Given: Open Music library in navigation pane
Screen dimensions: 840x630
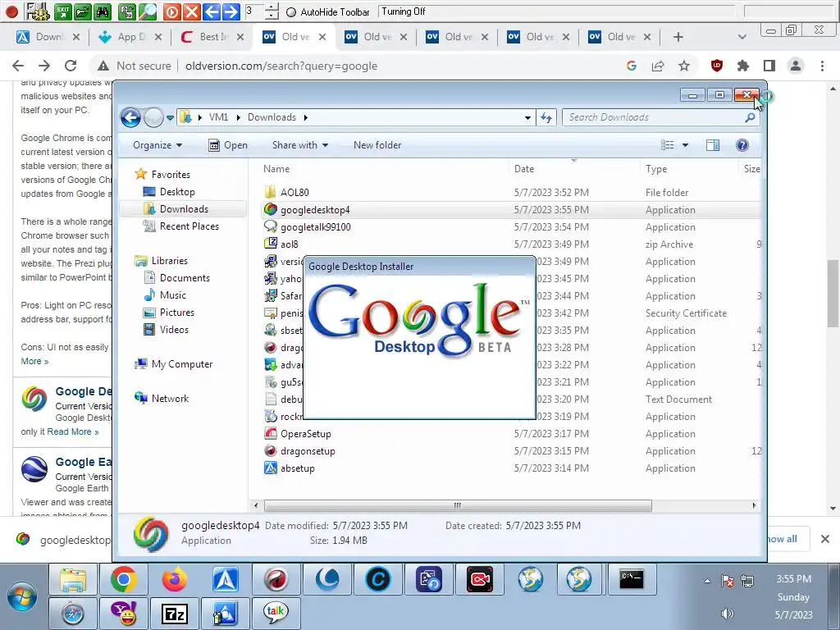Looking at the screenshot, I should (x=172, y=294).
